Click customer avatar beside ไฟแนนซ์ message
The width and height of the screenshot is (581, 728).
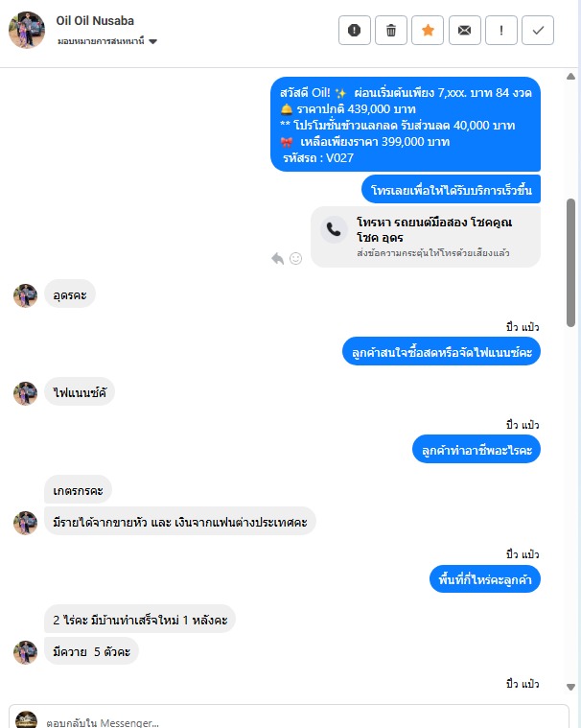click(25, 393)
